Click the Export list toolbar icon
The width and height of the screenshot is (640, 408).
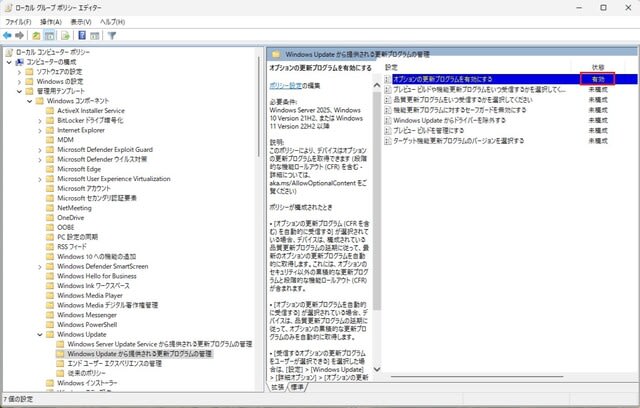click(x=65, y=35)
